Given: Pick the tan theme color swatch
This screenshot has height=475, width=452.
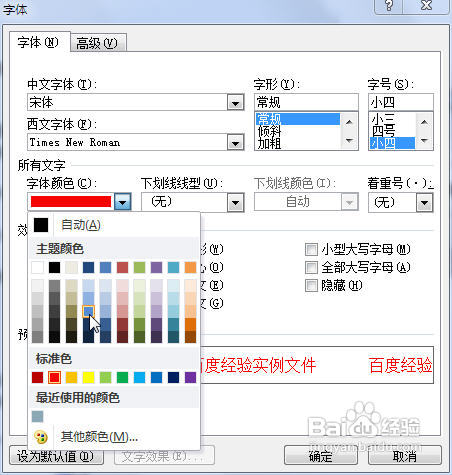Looking at the screenshot, I should 71,267.
